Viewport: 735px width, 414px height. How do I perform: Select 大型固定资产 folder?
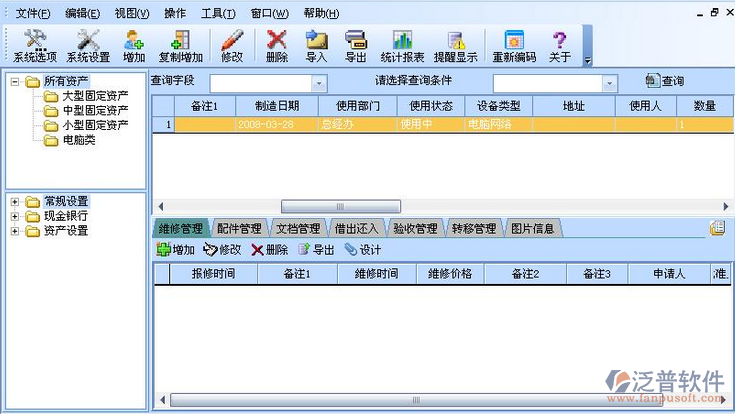(95, 96)
